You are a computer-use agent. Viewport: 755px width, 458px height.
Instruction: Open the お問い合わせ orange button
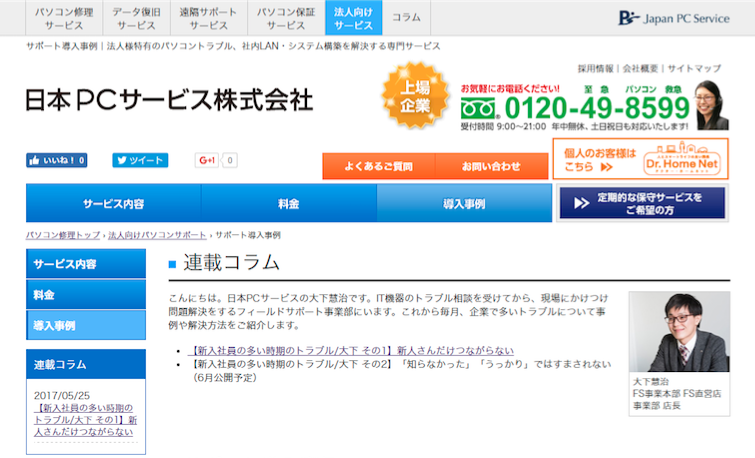tap(491, 166)
